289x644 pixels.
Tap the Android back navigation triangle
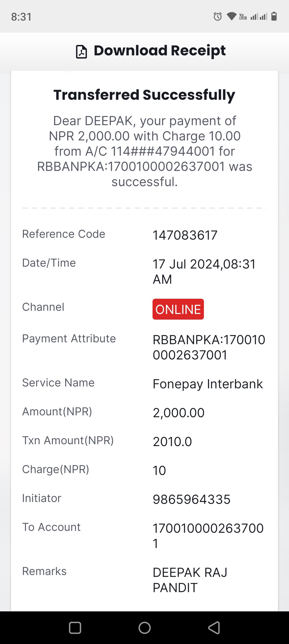[x=214, y=627]
